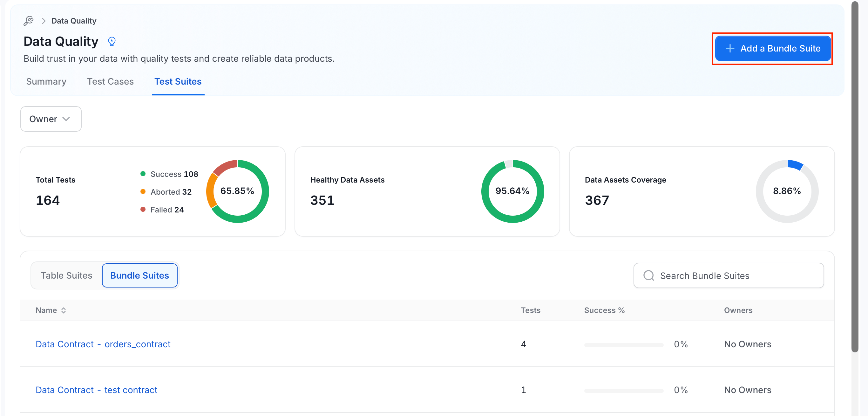Screen dimensions: 868x416
Task: Open Data Contract - test contract suite
Action: click(96, 390)
